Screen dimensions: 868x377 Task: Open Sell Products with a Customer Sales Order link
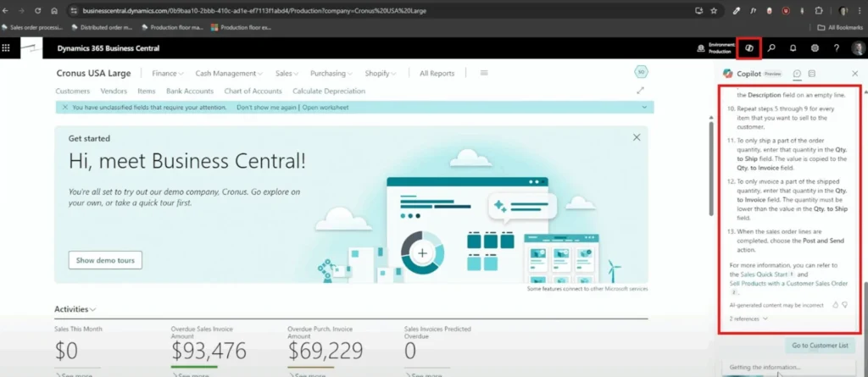pos(788,284)
